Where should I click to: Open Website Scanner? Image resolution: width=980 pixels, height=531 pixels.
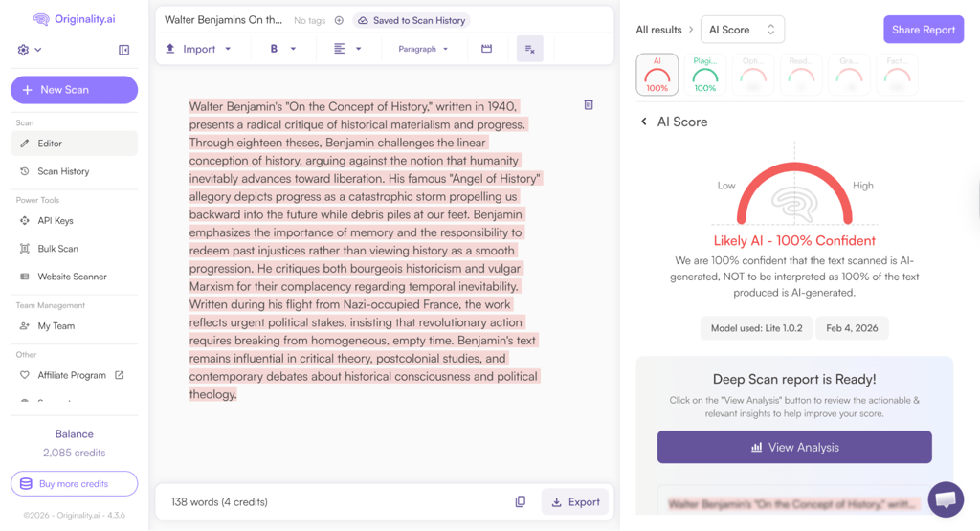[75, 277]
